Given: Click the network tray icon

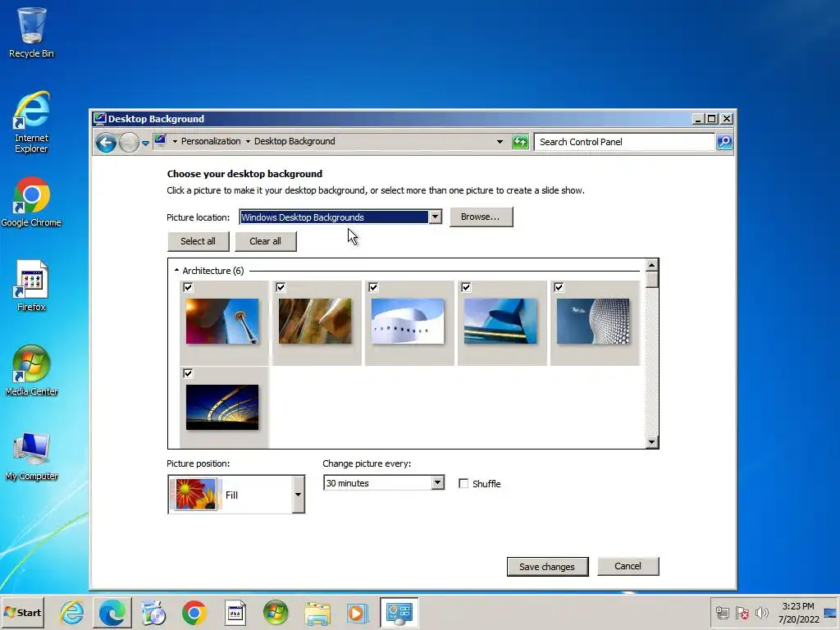Looking at the screenshot, I should 723,613.
